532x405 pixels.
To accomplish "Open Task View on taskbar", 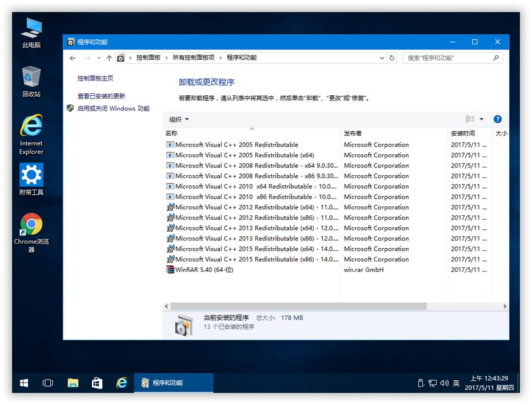I will (x=48, y=383).
